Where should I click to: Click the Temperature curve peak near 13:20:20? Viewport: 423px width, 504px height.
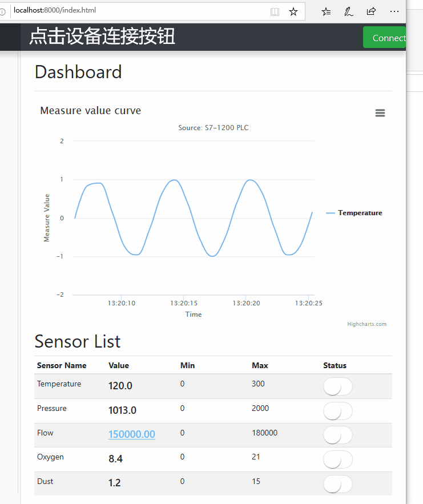tap(250, 180)
